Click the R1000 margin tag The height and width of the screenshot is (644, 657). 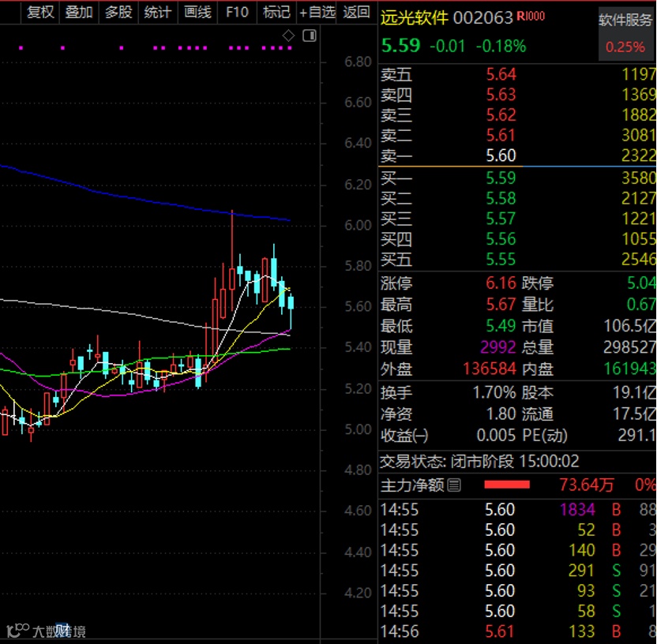coord(531,17)
